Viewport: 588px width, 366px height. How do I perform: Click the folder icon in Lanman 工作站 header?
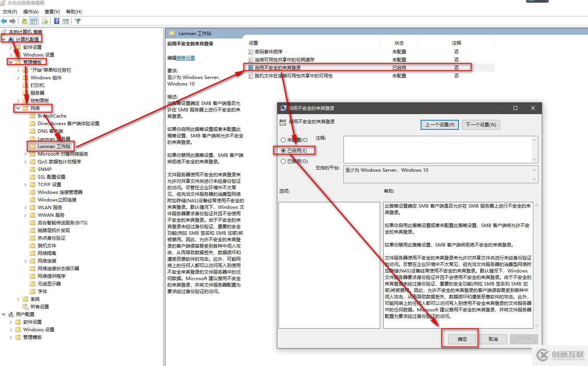(x=172, y=33)
